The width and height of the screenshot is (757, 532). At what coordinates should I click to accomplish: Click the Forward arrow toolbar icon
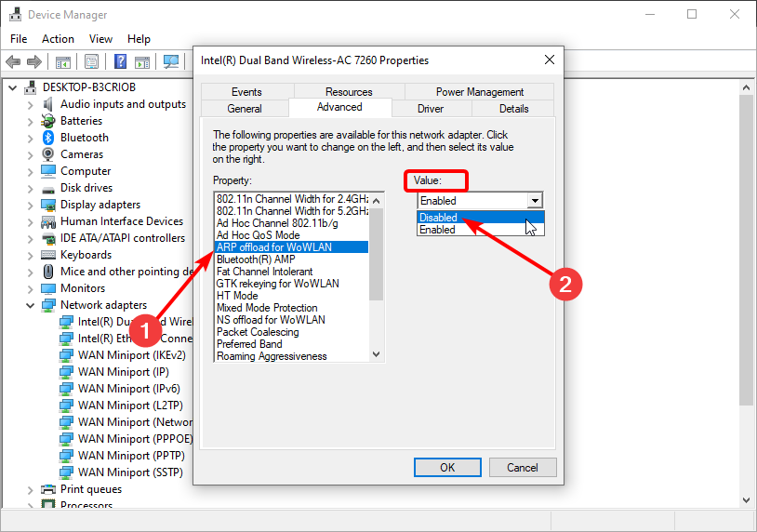click(x=34, y=61)
